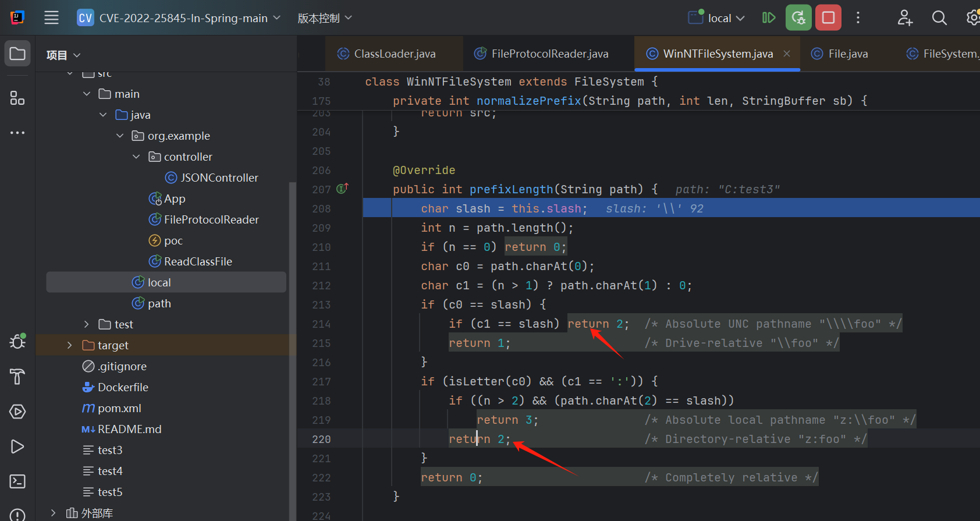Select JSONController class in tree
This screenshot has width=980, height=521.
[212, 178]
